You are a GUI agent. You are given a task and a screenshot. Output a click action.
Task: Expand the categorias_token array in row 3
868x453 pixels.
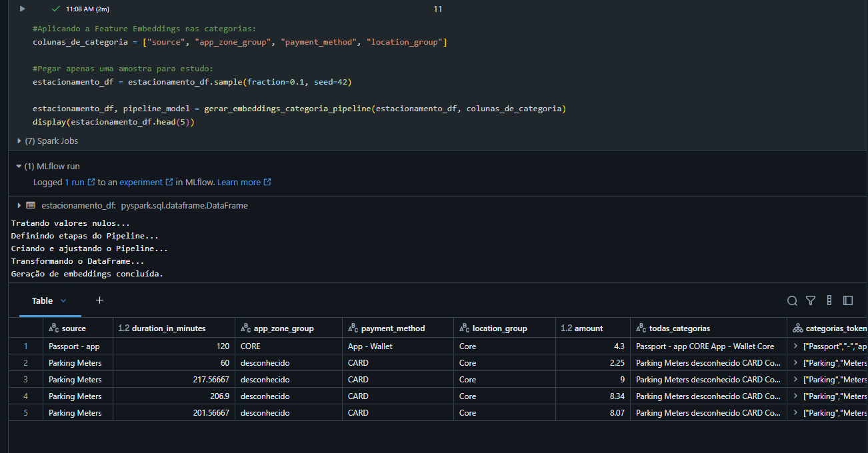[795, 380]
